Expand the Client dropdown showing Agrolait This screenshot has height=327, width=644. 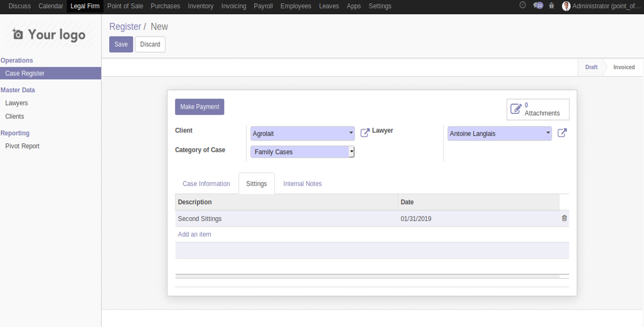click(303, 134)
